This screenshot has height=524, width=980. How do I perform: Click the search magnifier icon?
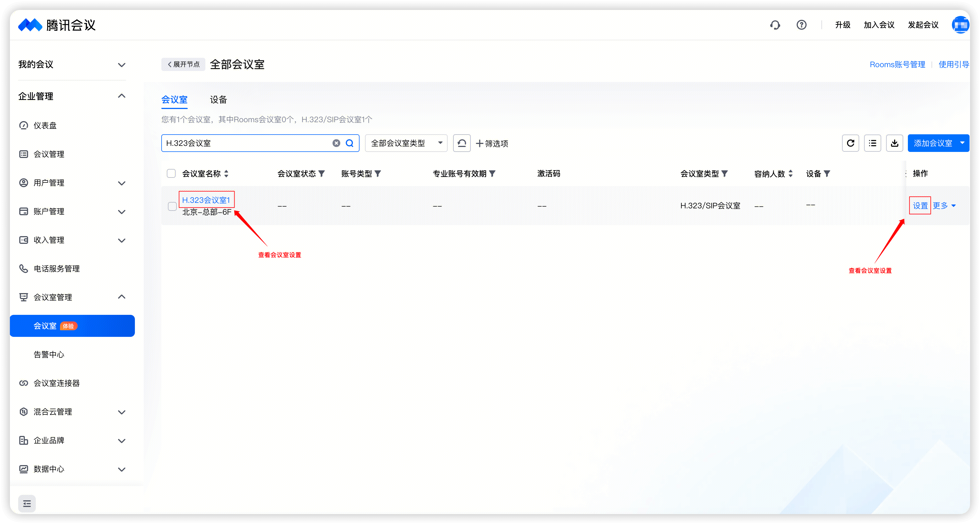(349, 143)
